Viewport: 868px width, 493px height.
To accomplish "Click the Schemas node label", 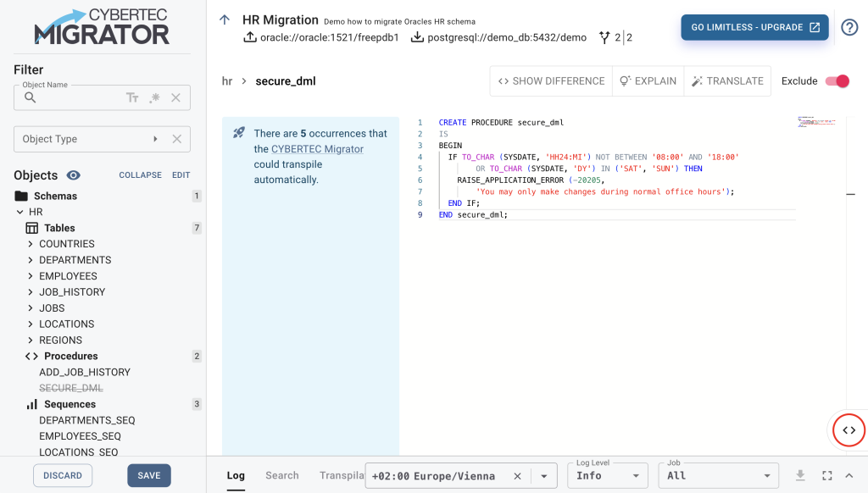I will click(x=55, y=196).
